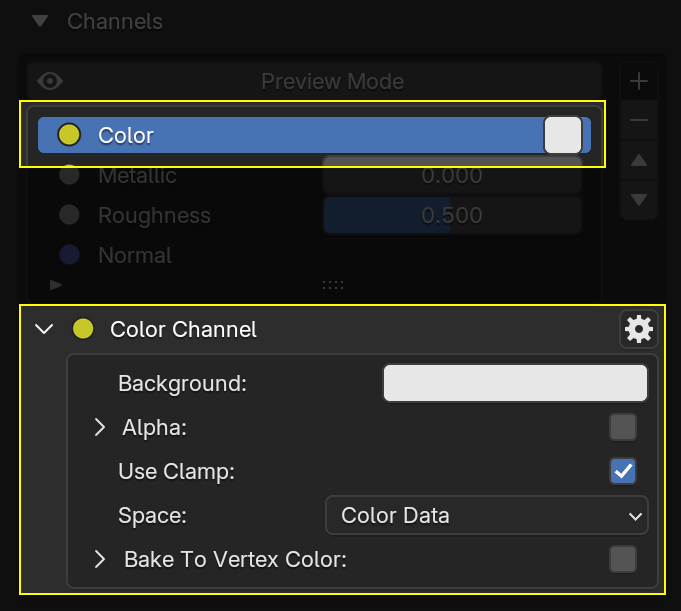Select the Metallic channel row
Image resolution: width=681 pixels, height=611 pixels.
314,175
